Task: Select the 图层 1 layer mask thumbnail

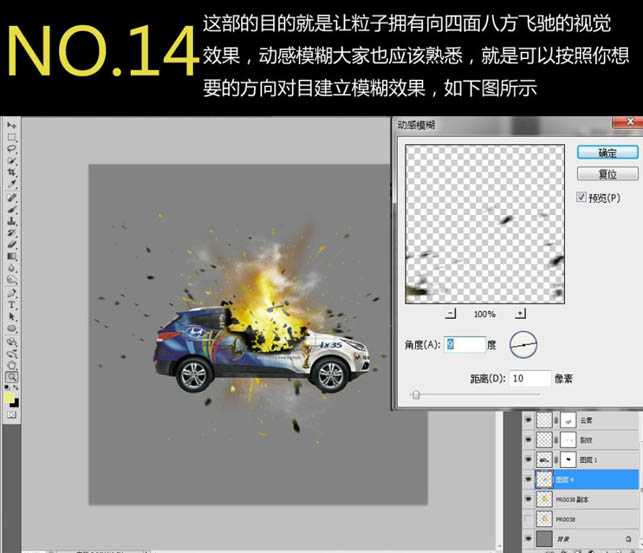Action: pos(568,460)
